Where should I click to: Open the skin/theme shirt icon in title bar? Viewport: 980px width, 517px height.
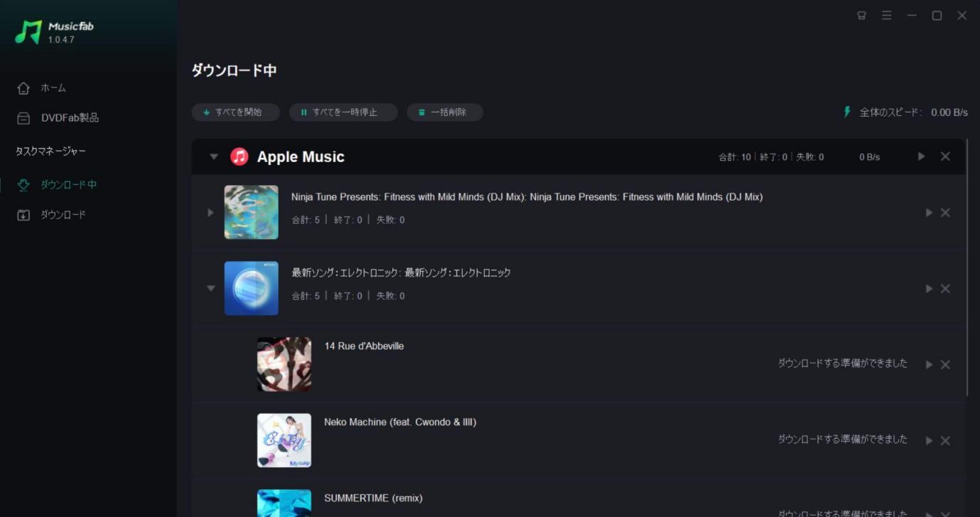[861, 16]
